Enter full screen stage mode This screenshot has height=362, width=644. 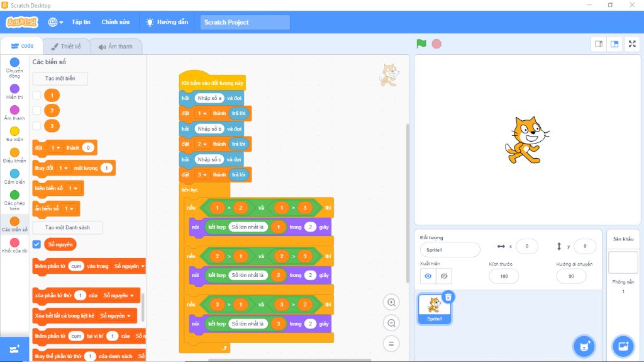[x=633, y=44]
